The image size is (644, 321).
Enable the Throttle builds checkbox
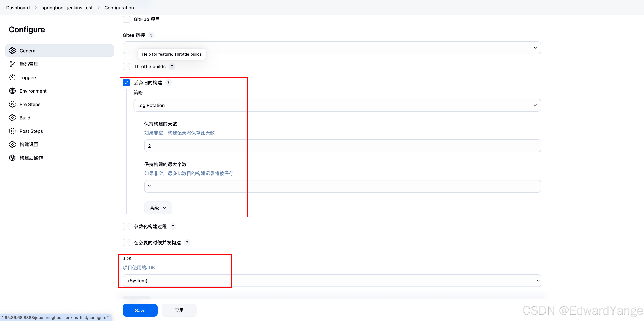click(126, 67)
